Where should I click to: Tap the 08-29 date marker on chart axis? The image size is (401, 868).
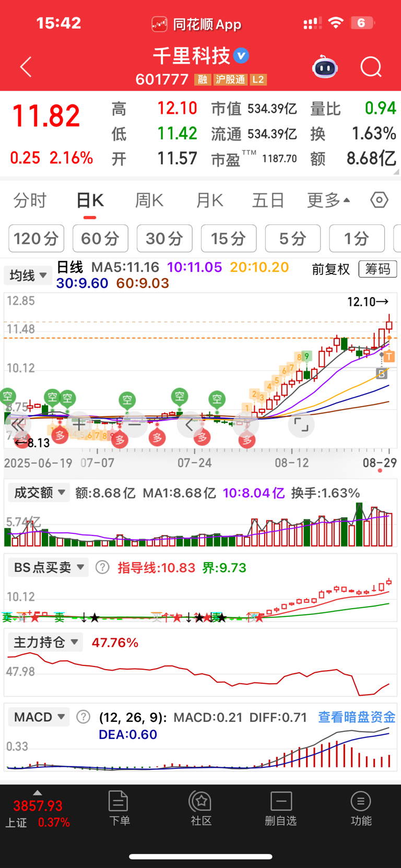380,463
